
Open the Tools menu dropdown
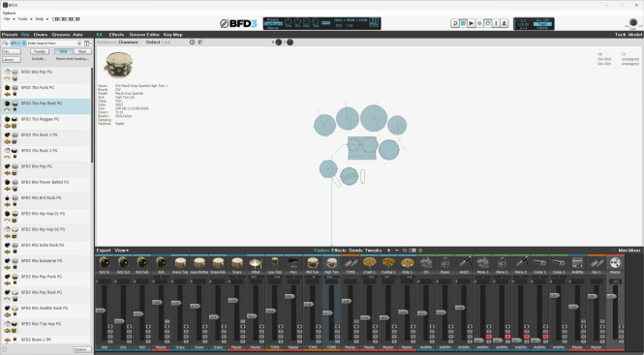[24, 19]
